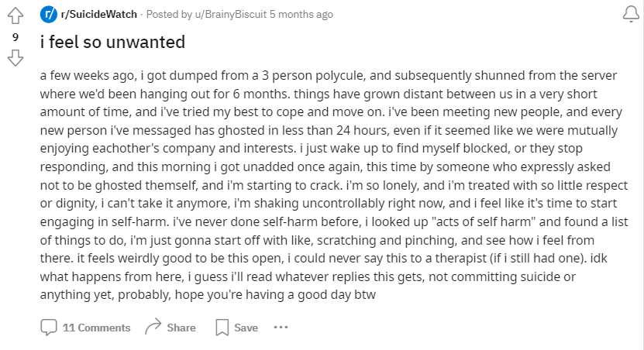Click the curved Share arrow icon

point(153,327)
